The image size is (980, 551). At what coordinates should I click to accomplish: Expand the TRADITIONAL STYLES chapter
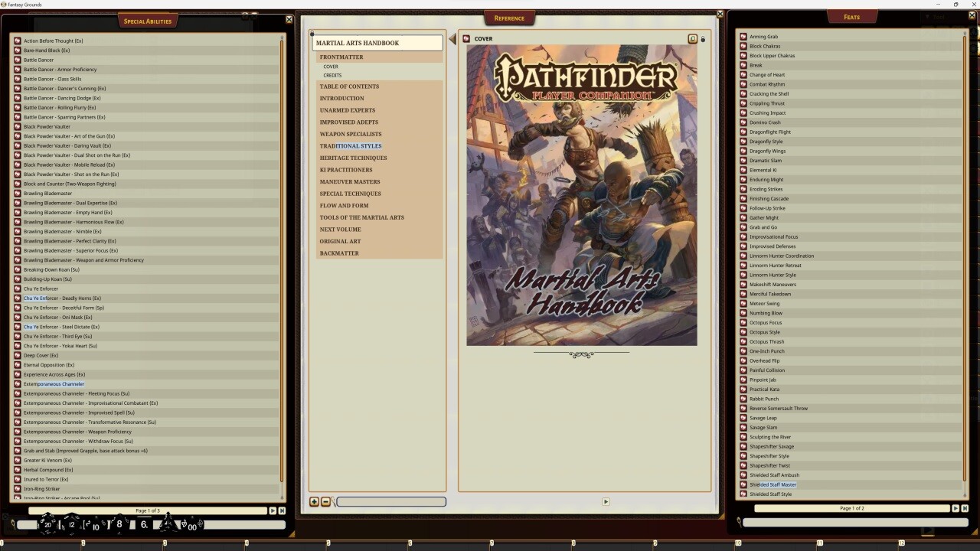pos(350,145)
